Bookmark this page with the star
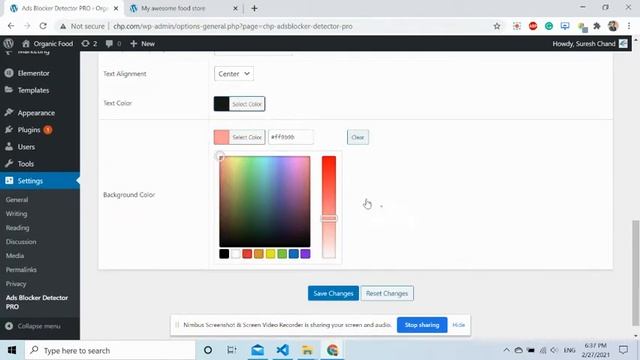This screenshot has width=640, height=360. click(497, 26)
